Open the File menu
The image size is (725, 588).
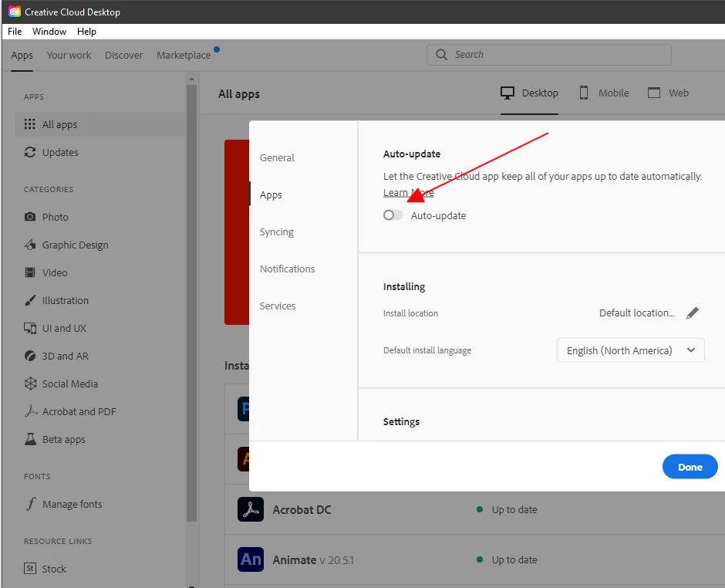coord(15,32)
